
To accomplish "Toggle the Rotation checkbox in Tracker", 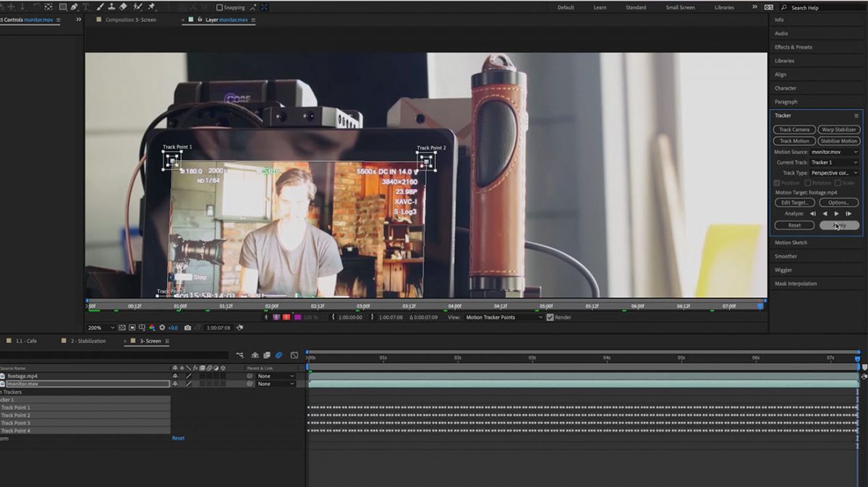I will 808,183.
